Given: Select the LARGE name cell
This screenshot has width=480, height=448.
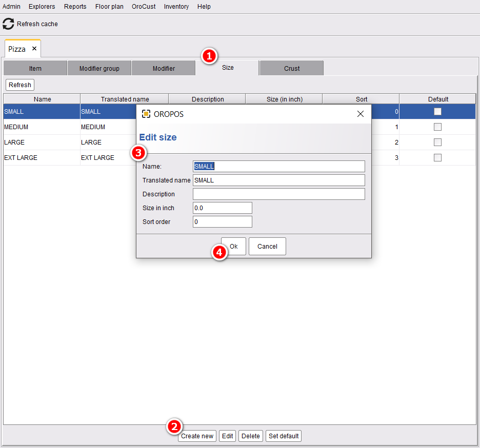Looking at the screenshot, I should [42, 142].
